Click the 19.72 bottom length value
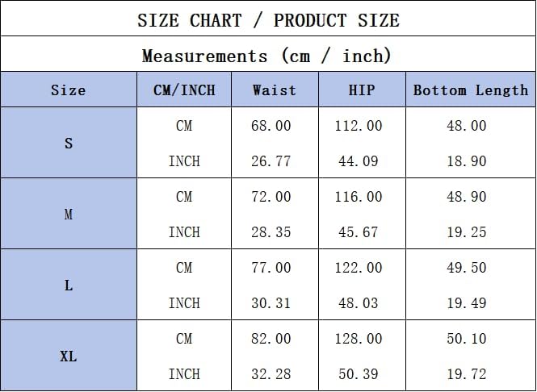Image resolution: width=537 pixels, height=392 pixels. [x=467, y=374]
